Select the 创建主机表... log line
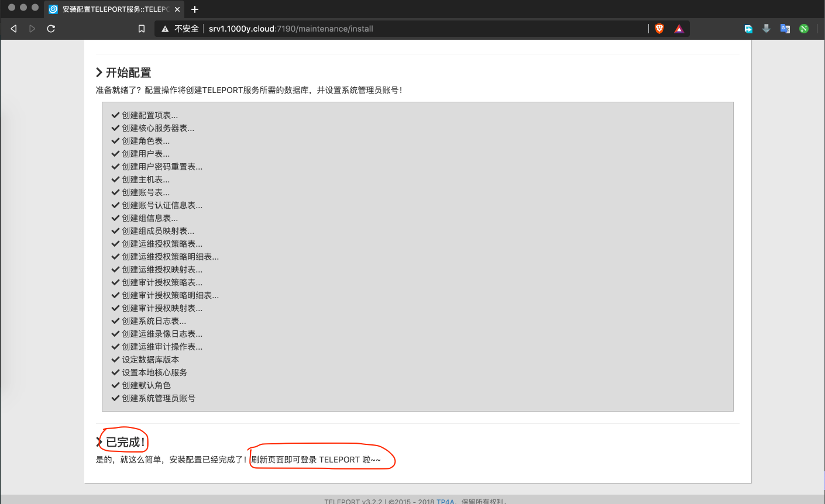This screenshot has width=825, height=504. (140, 179)
